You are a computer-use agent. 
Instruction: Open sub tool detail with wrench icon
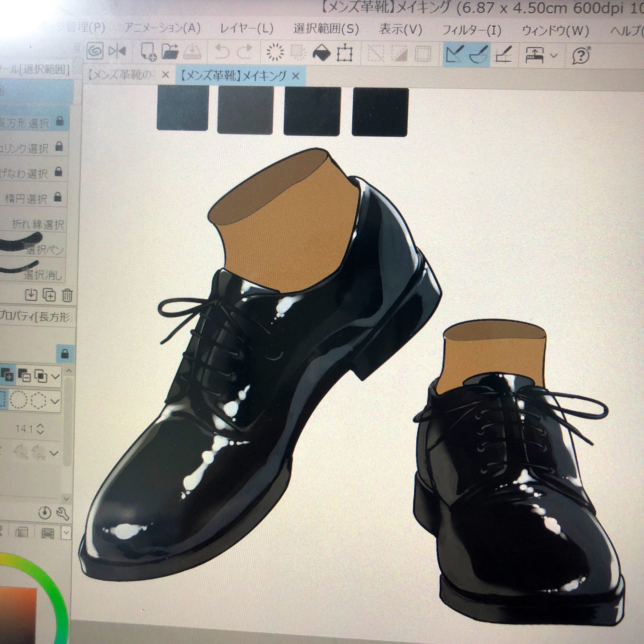tap(63, 514)
